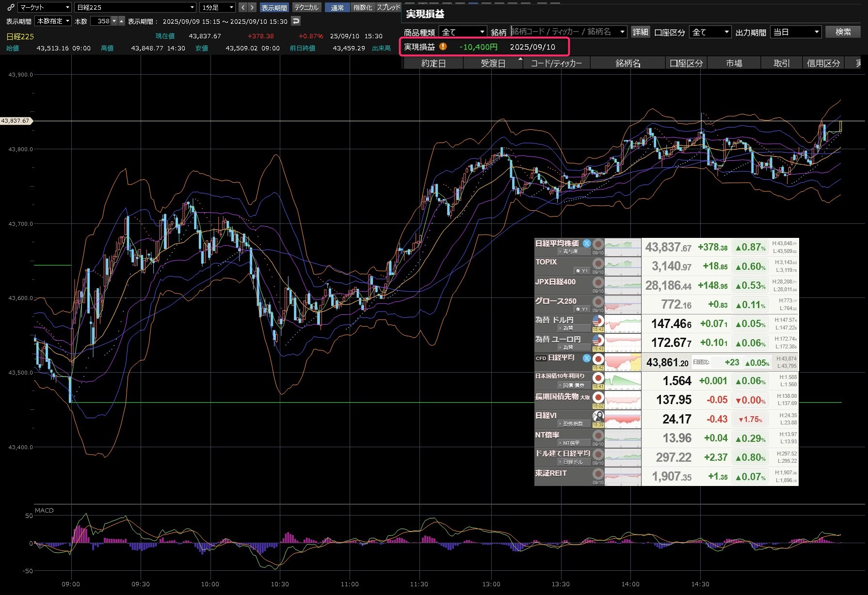868x595 pixels.
Task: Click the Japan flag icon on 日本国債10年利回り row
Action: coord(598,378)
